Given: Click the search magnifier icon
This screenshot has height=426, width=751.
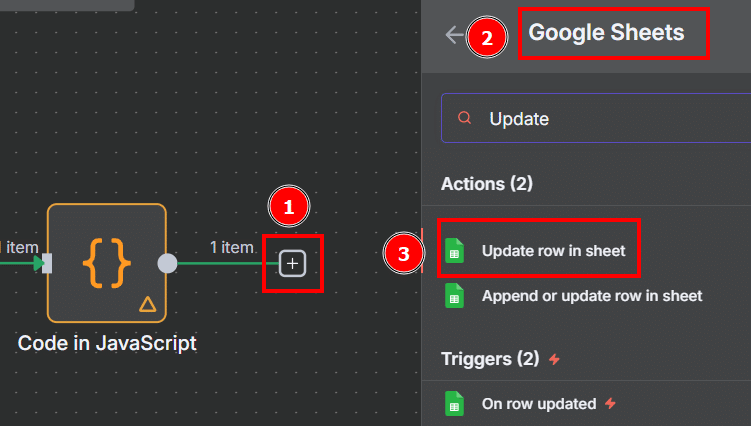Looking at the screenshot, I should pyautogui.click(x=464, y=118).
